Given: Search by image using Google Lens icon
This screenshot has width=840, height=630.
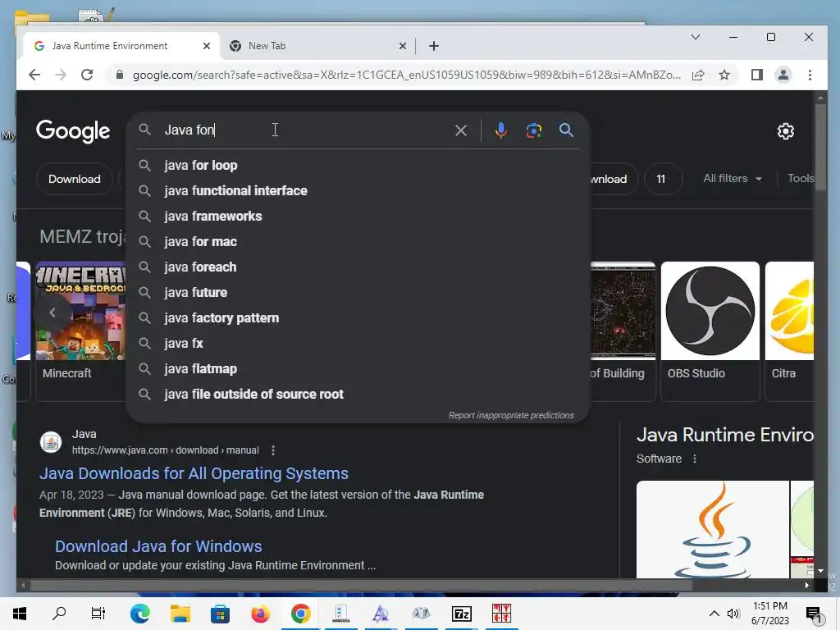Looking at the screenshot, I should 533,130.
